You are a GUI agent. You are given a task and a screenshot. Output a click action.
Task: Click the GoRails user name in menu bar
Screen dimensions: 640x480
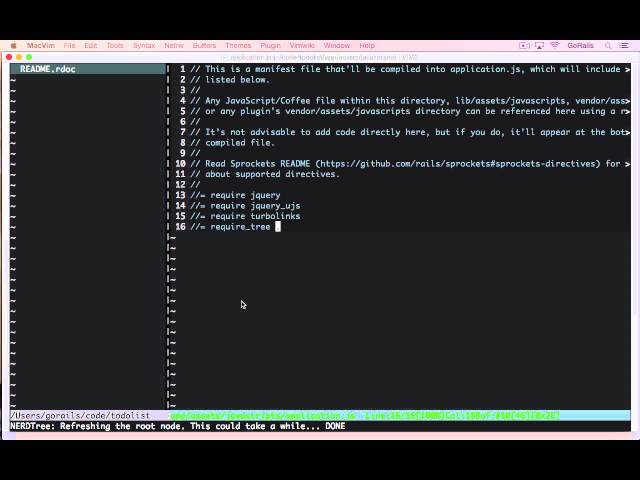(580, 45)
